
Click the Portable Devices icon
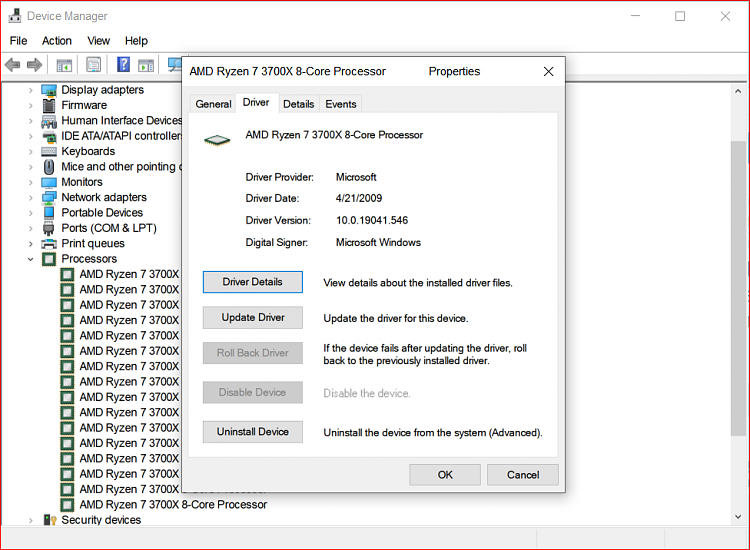point(49,213)
